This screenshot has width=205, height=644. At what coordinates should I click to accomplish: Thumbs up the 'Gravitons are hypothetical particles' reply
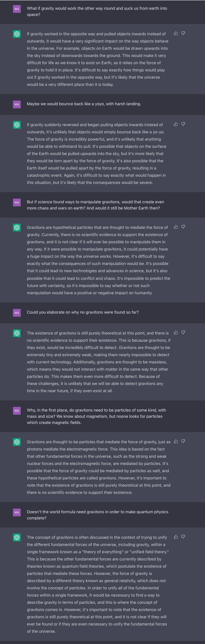pyautogui.click(x=176, y=227)
